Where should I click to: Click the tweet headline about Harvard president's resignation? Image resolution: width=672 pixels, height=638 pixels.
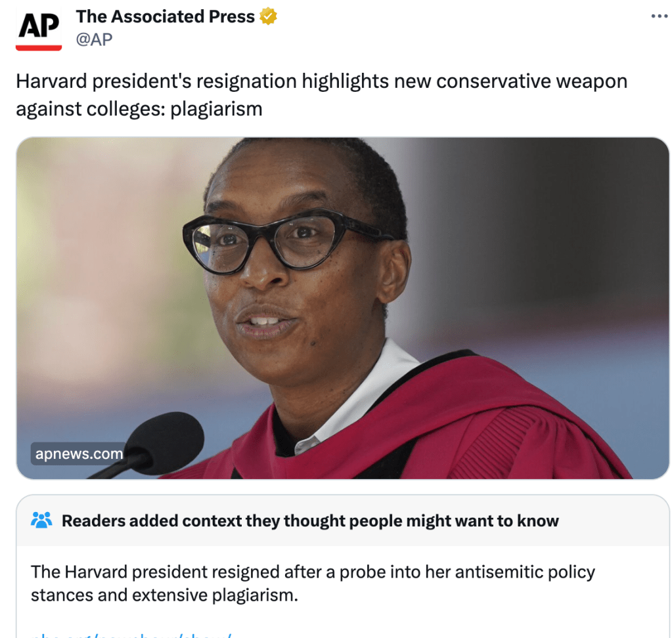(x=321, y=95)
